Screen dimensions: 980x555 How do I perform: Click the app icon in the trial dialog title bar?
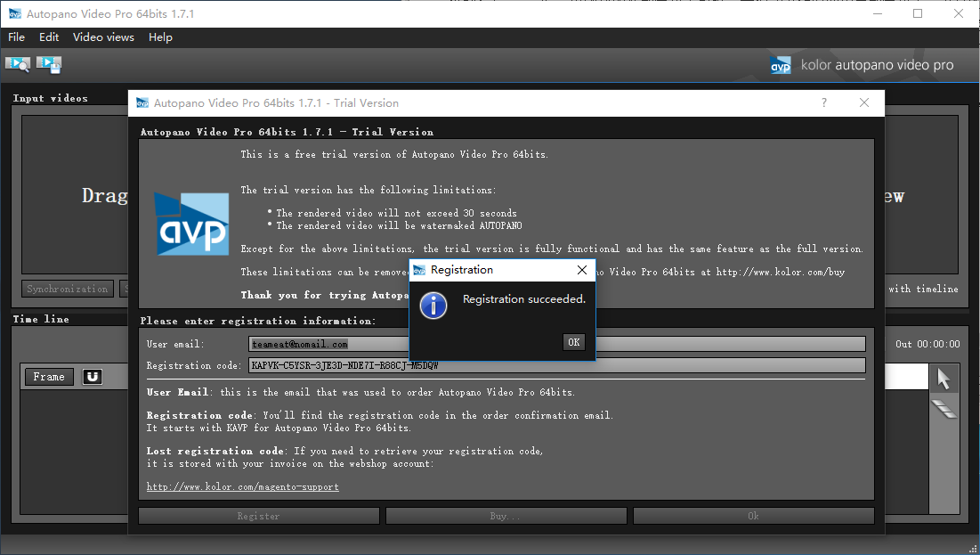point(142,102)
